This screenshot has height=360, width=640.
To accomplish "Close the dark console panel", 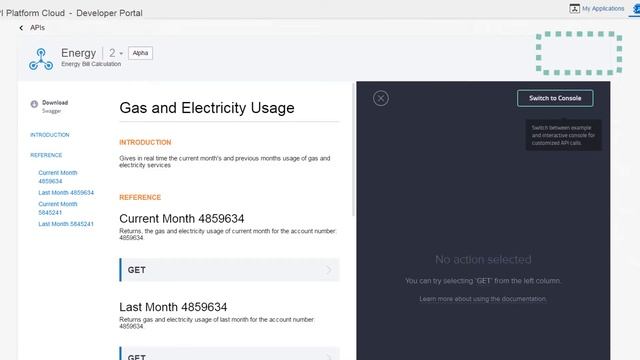I will (x=380, y=98).
